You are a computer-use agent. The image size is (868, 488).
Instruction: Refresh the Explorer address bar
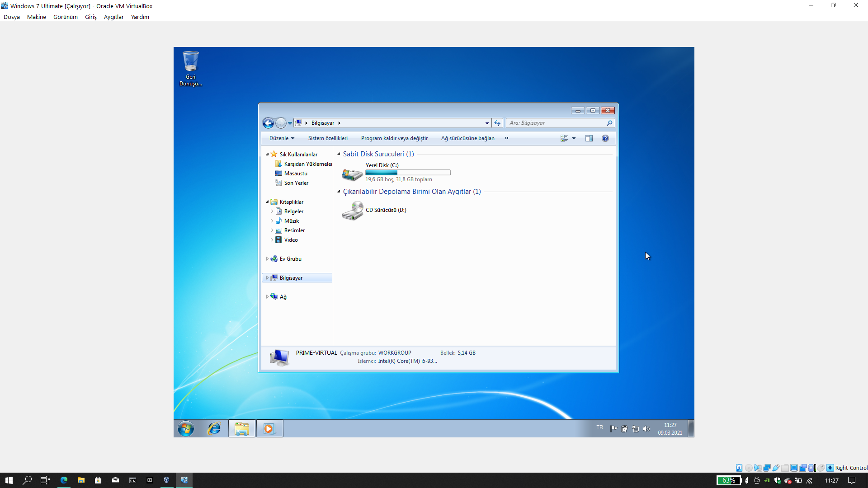coord(497,123)
